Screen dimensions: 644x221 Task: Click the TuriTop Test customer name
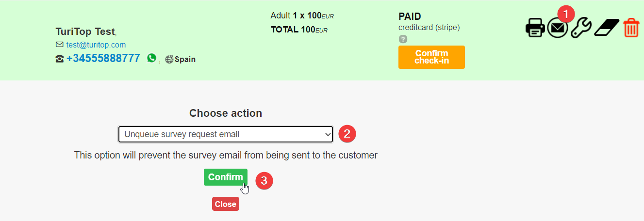coord(85,32)
